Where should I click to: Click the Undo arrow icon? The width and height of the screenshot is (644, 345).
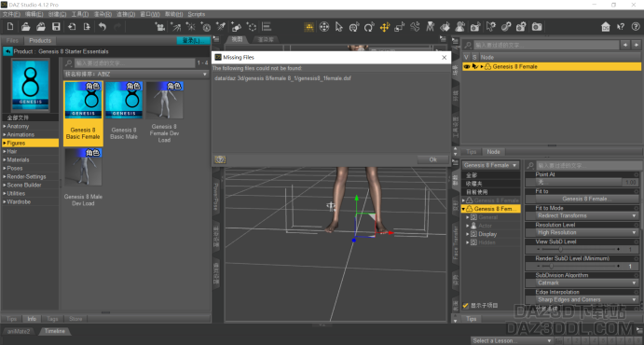pos(103,27)
